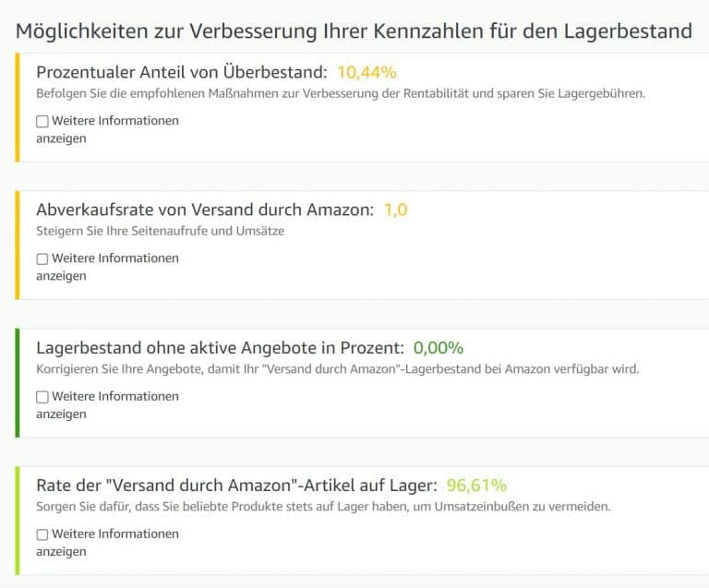709x588 pixels.
Task: Select the Lagerbestand ohne aktive Angebote heading
Action: pos(221,348)
